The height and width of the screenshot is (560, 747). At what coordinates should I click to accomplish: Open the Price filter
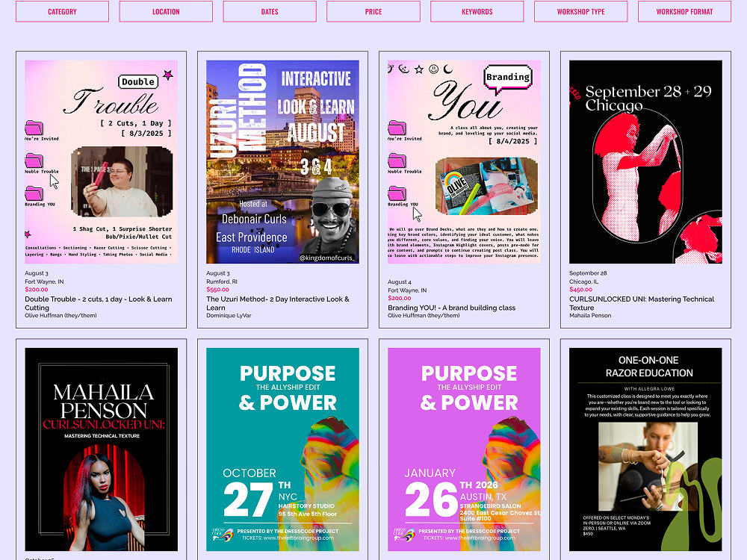pos(373,11)
